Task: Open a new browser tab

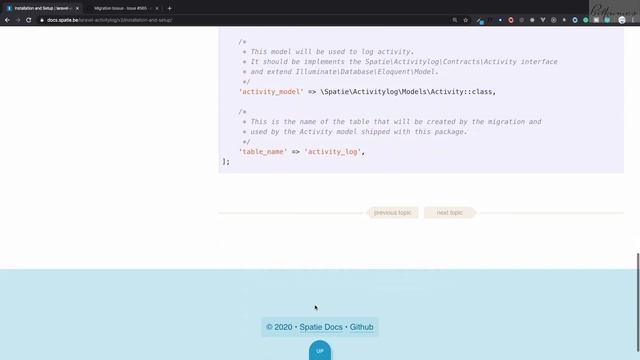Action: pos(169,8)
